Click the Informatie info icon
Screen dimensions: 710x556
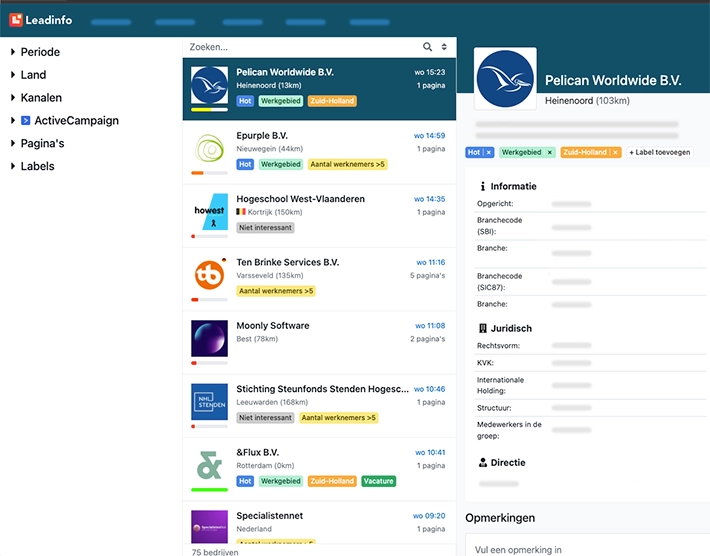tap(483, 187)
